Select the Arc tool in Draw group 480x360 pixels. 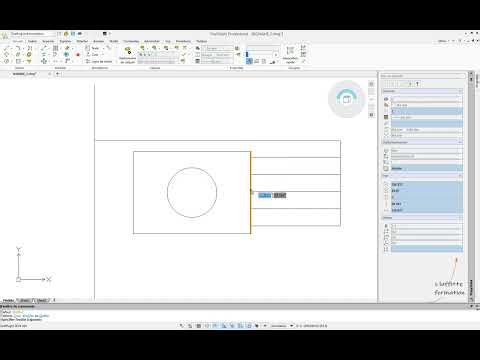click(x=18, y=48)
